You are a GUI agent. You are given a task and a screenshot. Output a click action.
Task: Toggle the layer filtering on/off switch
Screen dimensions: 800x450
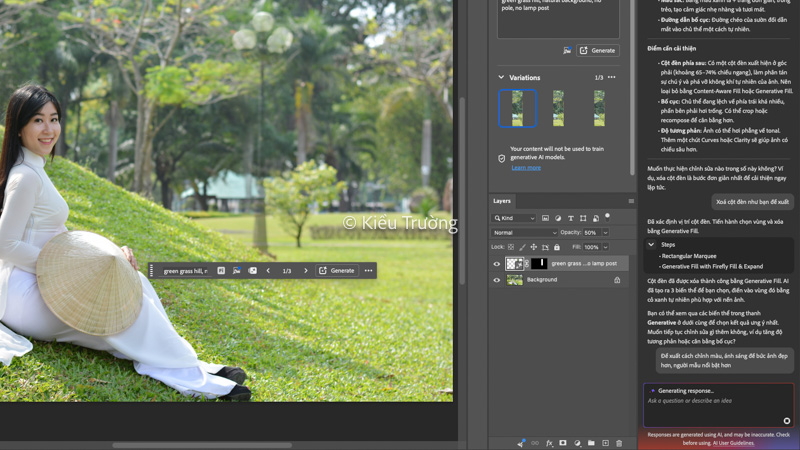[x=607, y=216]
